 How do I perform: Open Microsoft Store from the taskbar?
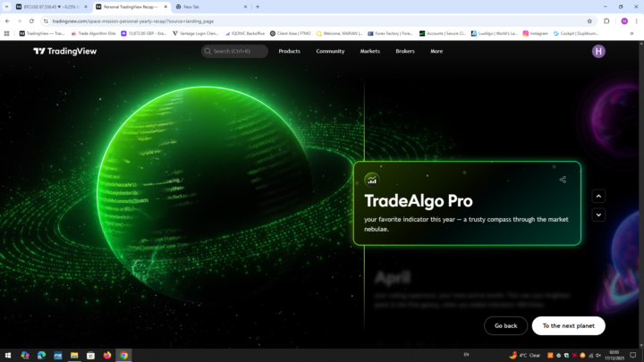click(90, 356)
